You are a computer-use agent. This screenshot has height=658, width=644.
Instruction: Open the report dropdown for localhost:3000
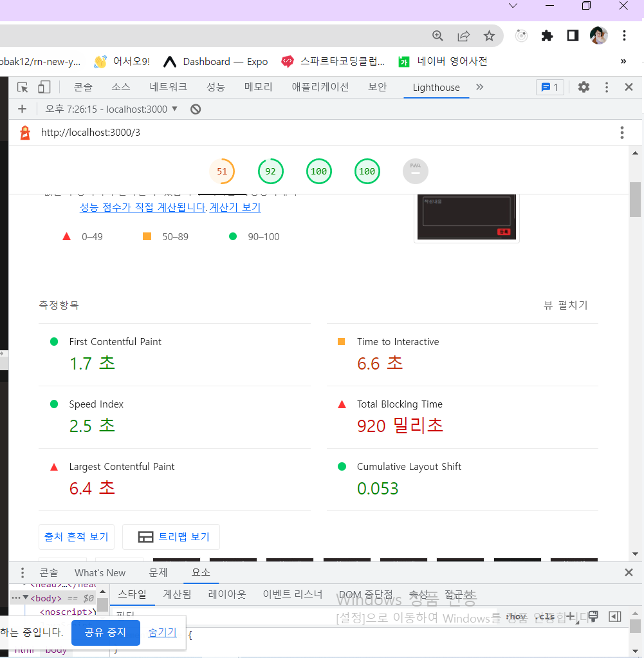tap(111, 109)
